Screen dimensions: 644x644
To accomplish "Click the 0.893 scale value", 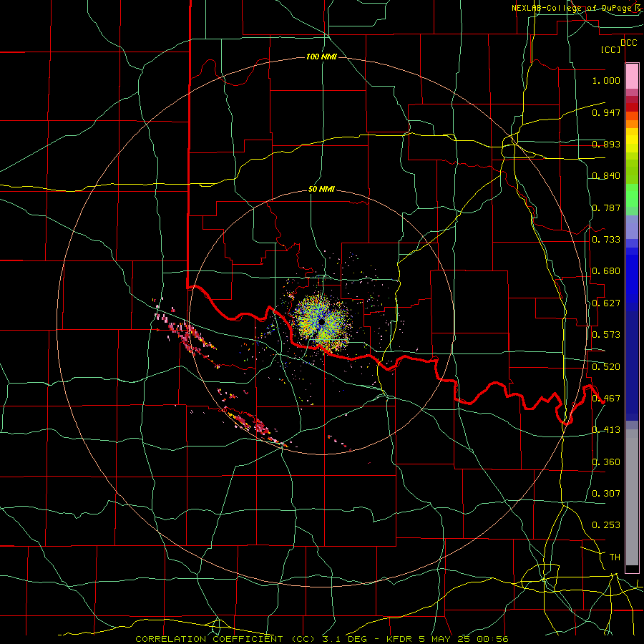I will pyautogui.click(x=606, y=144).
